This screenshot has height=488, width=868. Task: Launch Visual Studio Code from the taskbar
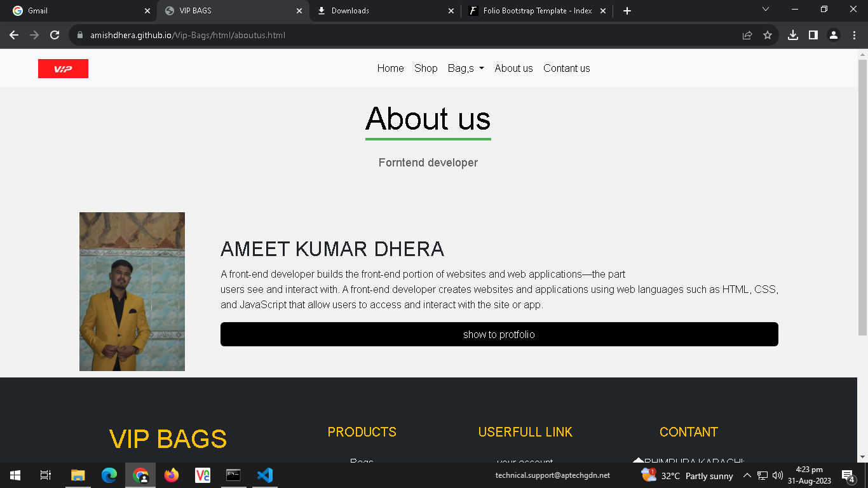265,475
